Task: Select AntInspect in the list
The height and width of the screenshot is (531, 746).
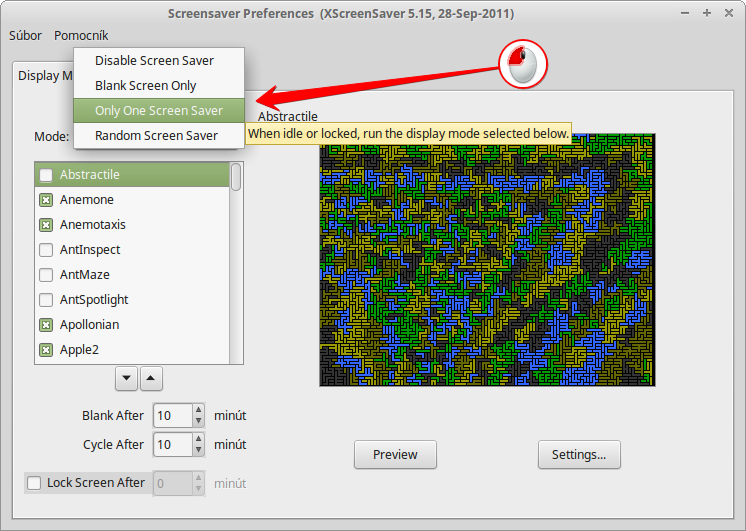Action: (x=132, y=250)
